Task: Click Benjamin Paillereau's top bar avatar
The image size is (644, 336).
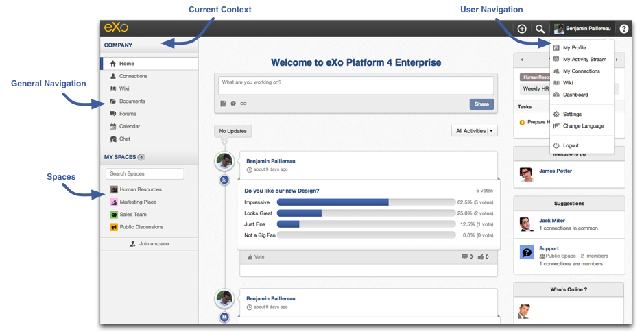Action: (x=558, y=29)
